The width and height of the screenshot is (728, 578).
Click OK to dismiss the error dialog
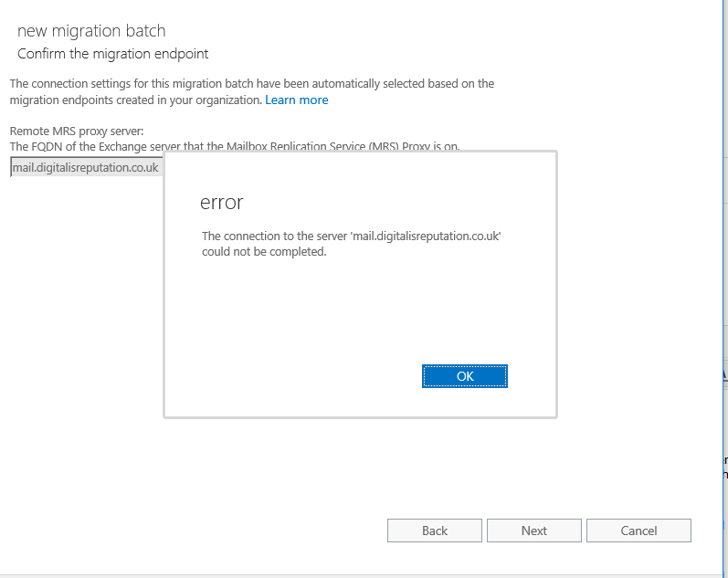[464, 376]
